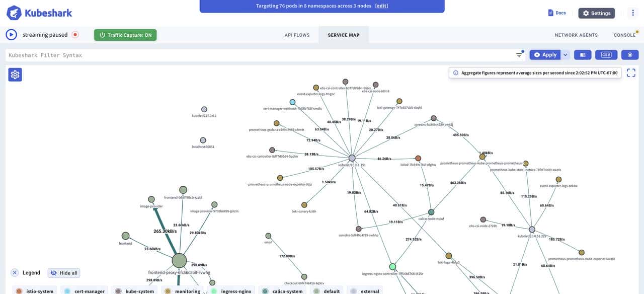Click the filter options icon beside the search bar
Image resolution: width=644 pixels, height=294 pixels.
(518, 54)
